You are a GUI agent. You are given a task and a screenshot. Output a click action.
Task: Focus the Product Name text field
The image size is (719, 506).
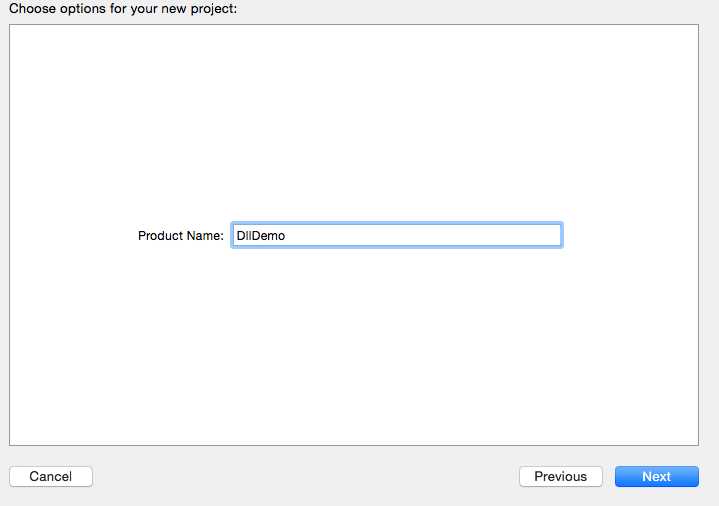pyautogui.click(x=396, y=235)
